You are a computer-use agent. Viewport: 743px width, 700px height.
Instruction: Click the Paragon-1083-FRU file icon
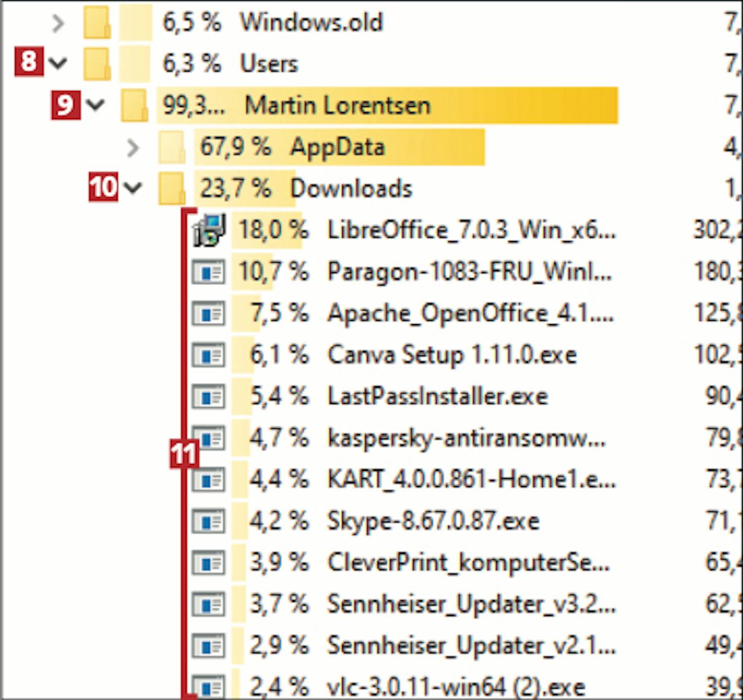pyautogui.click(x=209, y=272)
